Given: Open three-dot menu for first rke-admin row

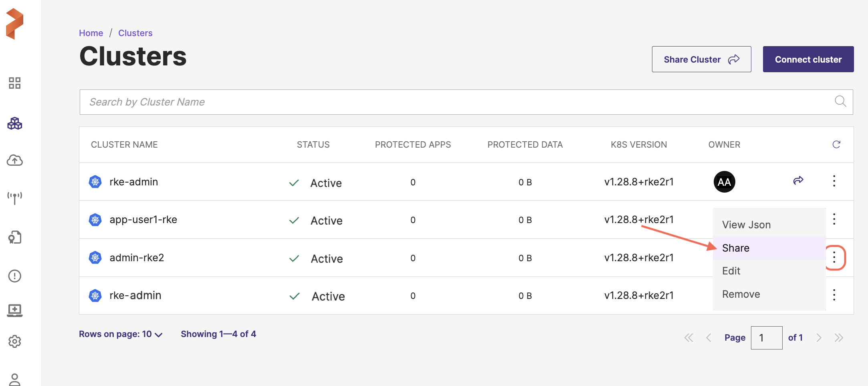Looking at the screenshot, I should point(834,181).
